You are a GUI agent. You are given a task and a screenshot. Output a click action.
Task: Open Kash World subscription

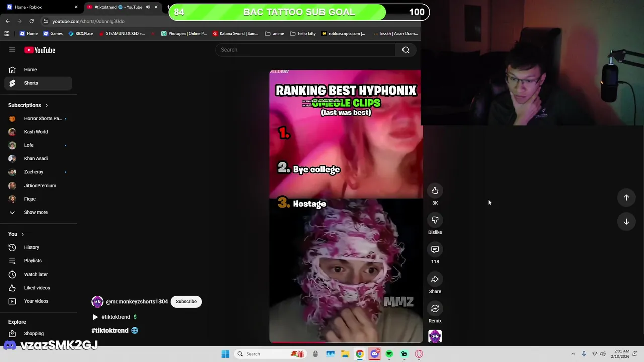click(38, 132)
